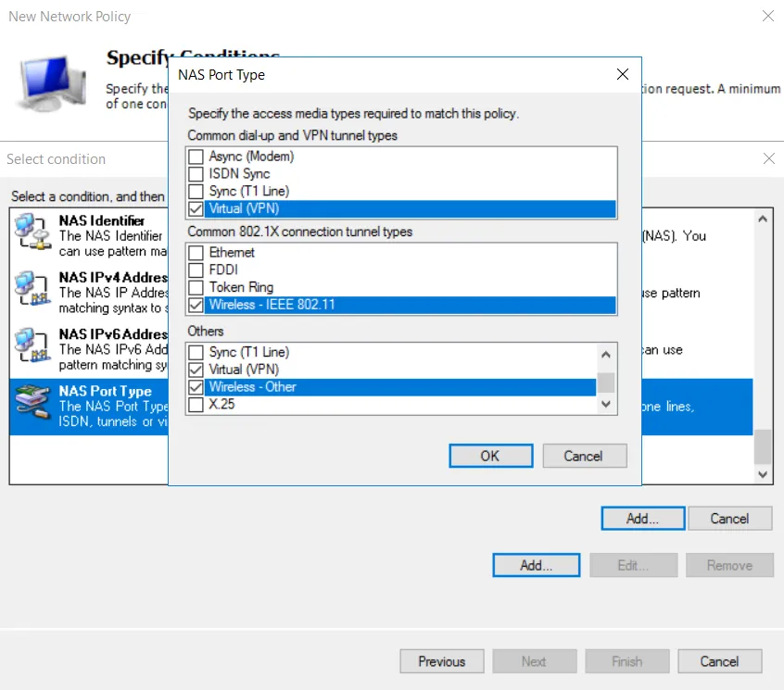Go back using the Previous button
Image resolution: width=784 pixels, height=690 pixels.
point(441,660)
